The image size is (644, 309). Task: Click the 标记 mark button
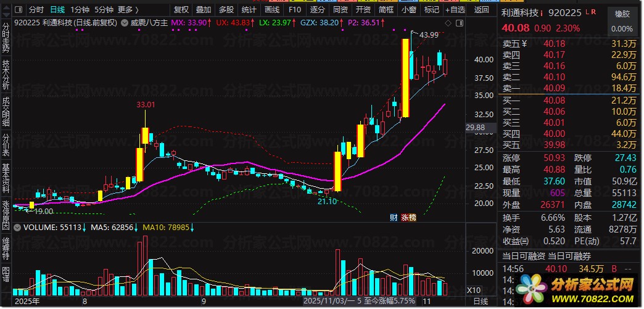[x=432, y=9]
